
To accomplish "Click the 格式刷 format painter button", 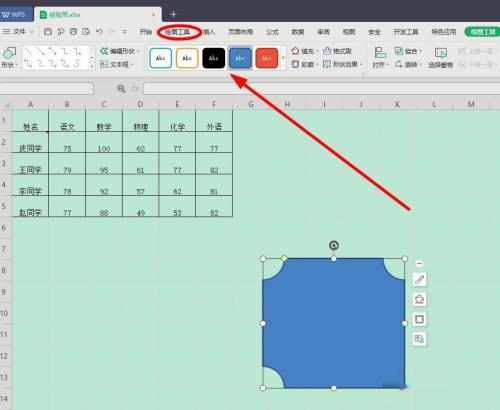I will pyautogui.click(x=337, y=51).
